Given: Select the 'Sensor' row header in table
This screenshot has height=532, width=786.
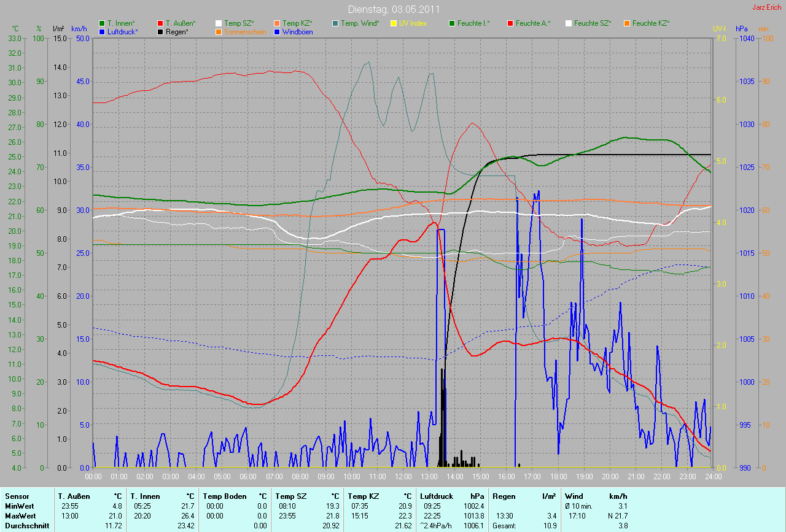Looking at the screenshot, I should point(17,496).
